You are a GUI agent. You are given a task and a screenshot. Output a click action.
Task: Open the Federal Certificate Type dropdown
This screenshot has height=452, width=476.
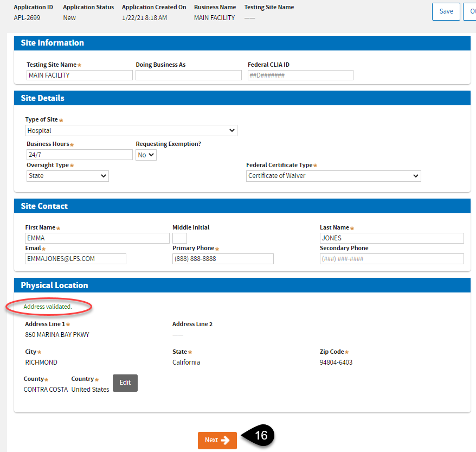[x=333, y=176]
